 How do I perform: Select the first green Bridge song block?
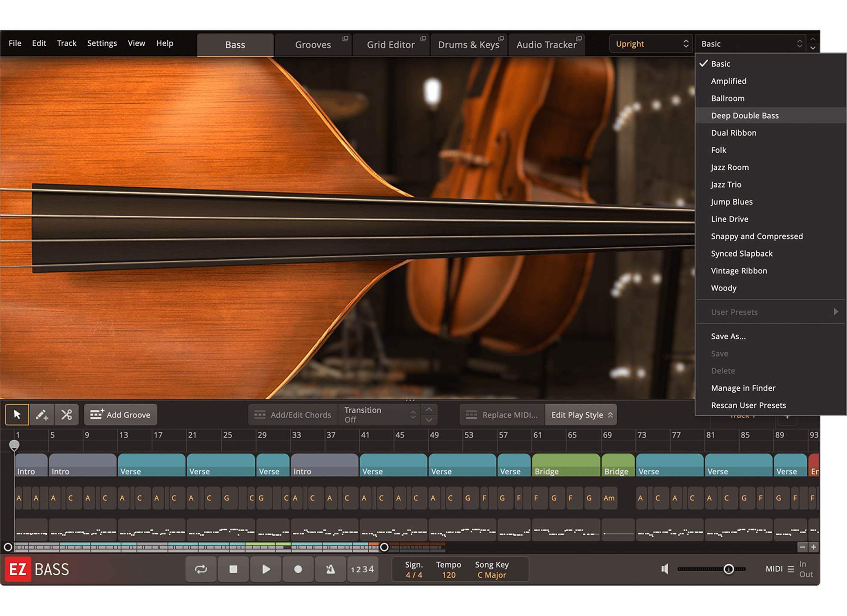[566, 465]
